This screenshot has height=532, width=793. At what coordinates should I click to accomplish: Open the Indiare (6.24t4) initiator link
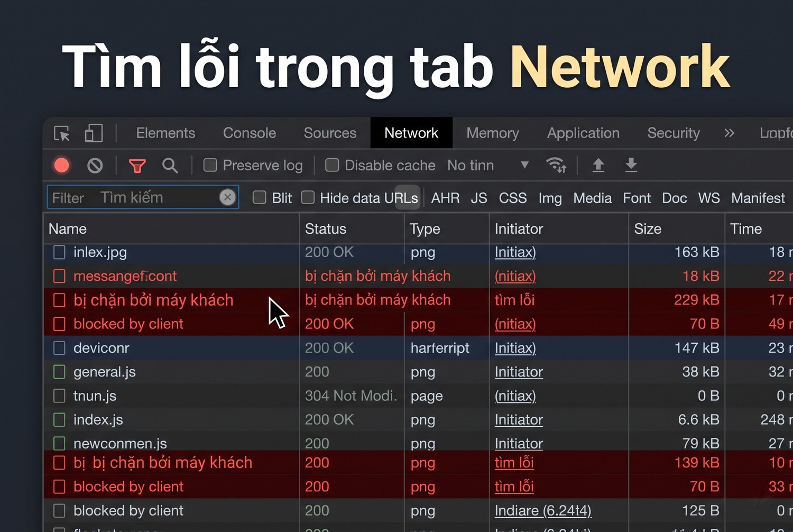coord(543,511)
